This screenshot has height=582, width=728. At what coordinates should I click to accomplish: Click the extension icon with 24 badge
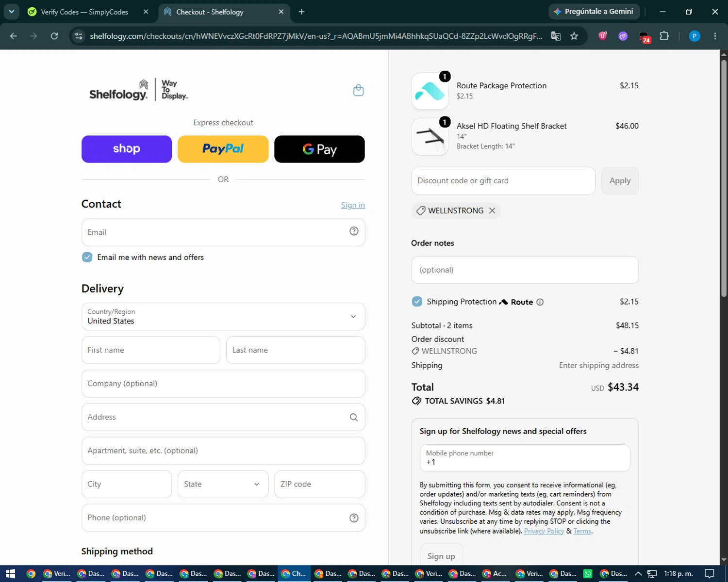645,37
